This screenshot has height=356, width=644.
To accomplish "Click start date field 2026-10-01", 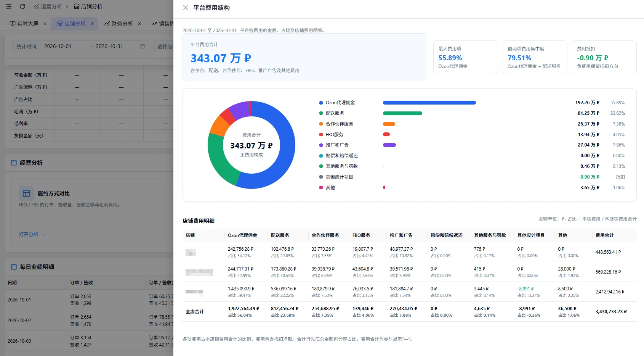I will point(58,46).
